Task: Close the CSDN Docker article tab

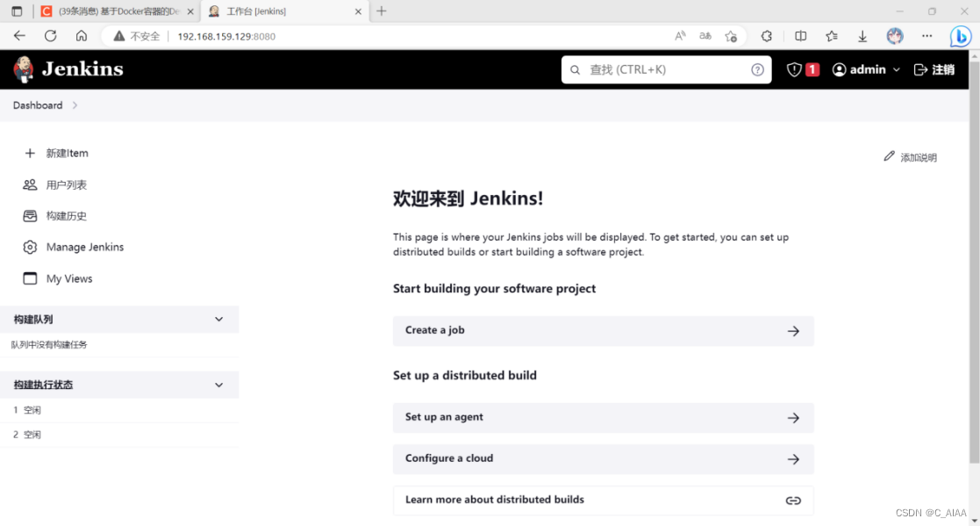Action: tap(190, 11)
